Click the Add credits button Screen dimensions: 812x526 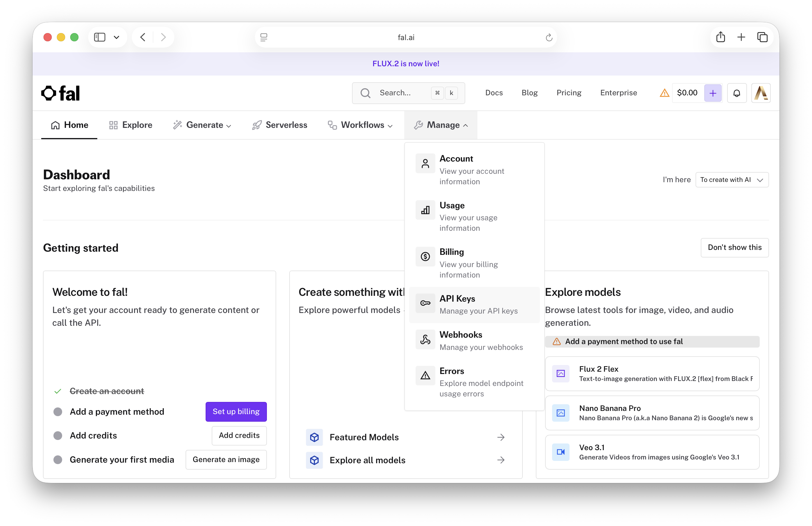pos(239,436)
